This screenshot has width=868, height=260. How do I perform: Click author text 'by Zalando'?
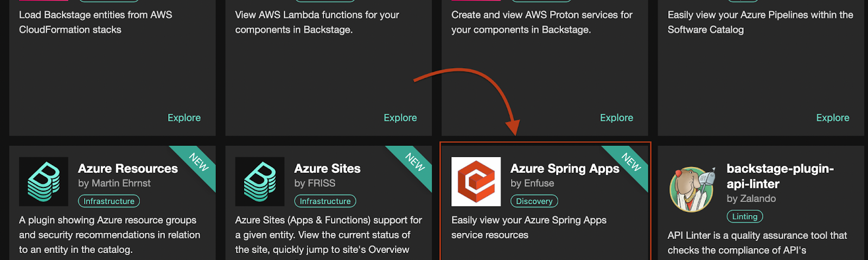coord(751,198)
